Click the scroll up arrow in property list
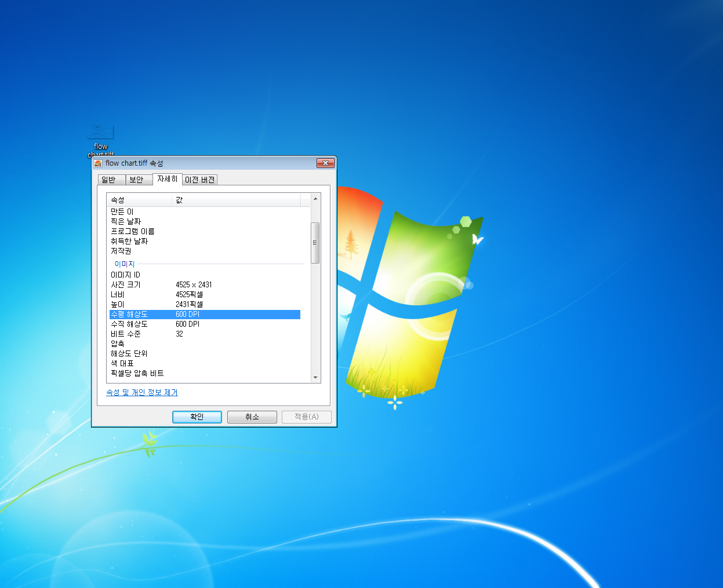Screen dimensions: 723x588 (315, 199)
